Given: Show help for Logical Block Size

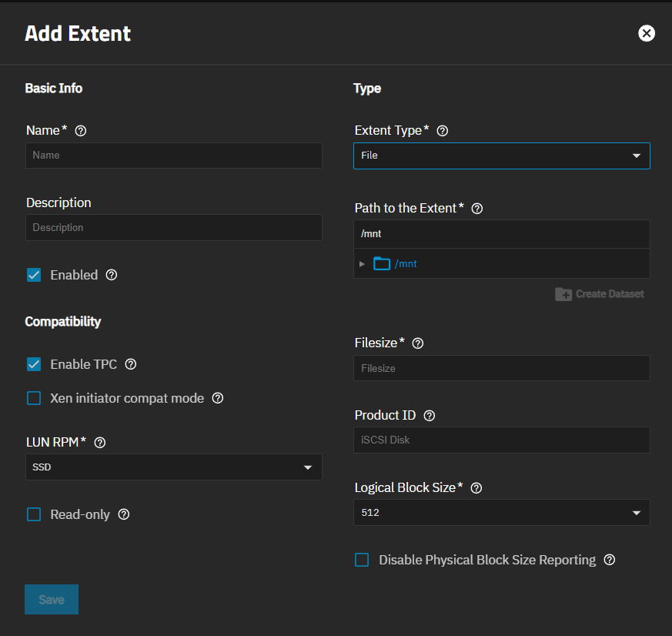Looking at the screenshot, I should [x=476, y=488].
